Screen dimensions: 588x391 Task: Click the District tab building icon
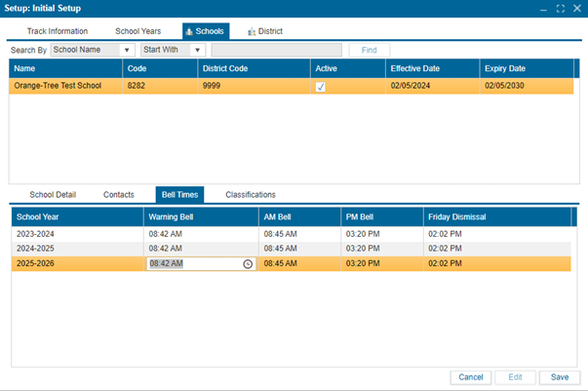pos(252,31)
